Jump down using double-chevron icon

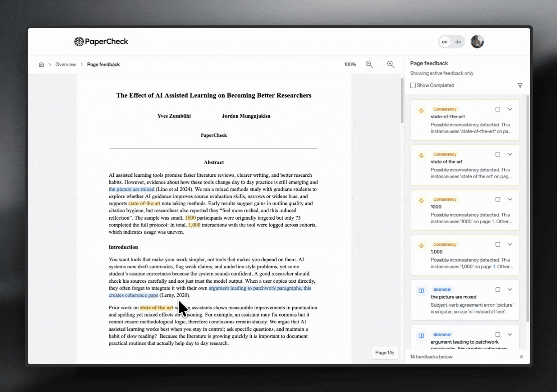pyautogui.click(x=521, y=357)
